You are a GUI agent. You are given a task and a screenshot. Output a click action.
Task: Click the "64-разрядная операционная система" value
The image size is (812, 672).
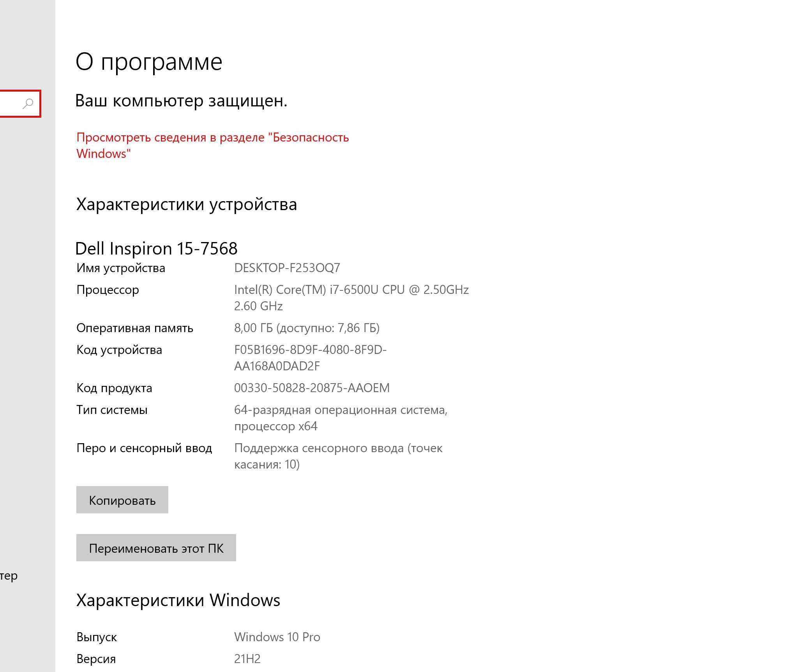tap(340, 410)
